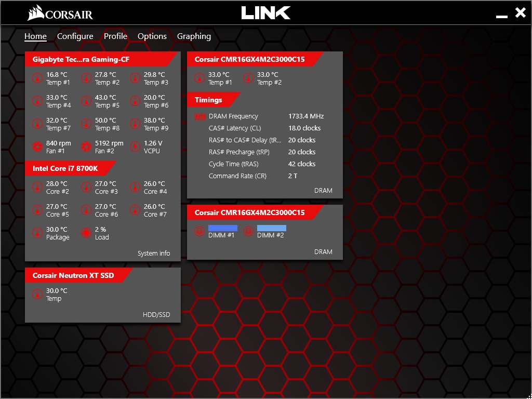Viewport: 532px width, 399px height.
Task: Switch to the Configure tab
Action: (75, 36)
